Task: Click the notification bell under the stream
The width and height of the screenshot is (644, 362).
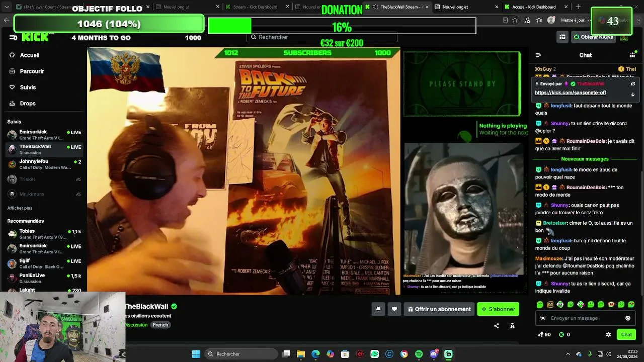Action: [378, 309]
